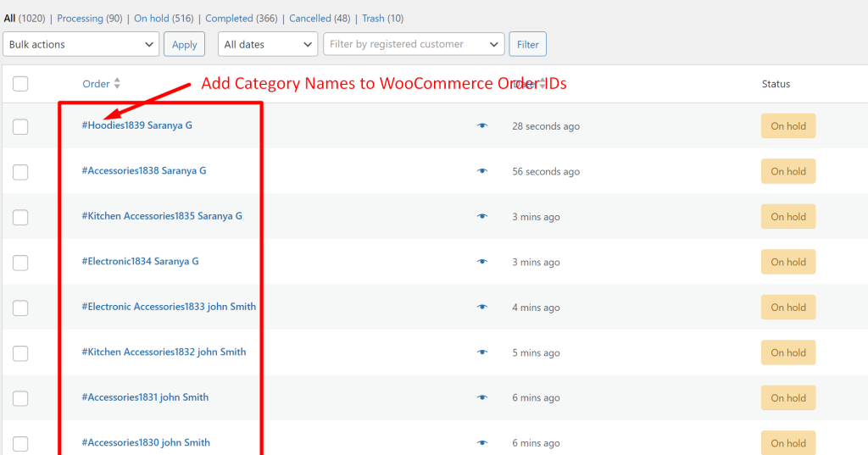868x455 pixels.
Task: Preview Accessories1831 order eye icon
Action: (x=482, y=397)
